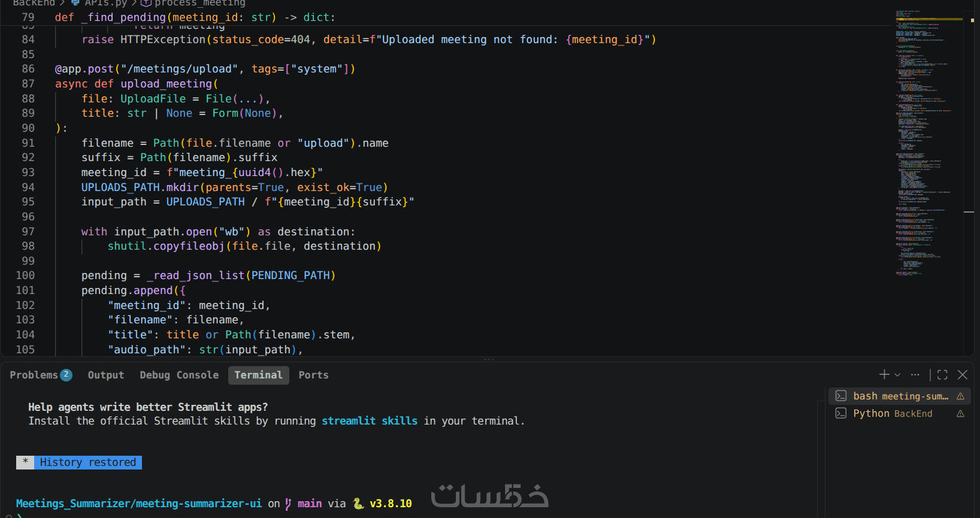The height and width of the screenshot is (518, 980).
Task: Open the Problems tab
Action: pos(34,375)
